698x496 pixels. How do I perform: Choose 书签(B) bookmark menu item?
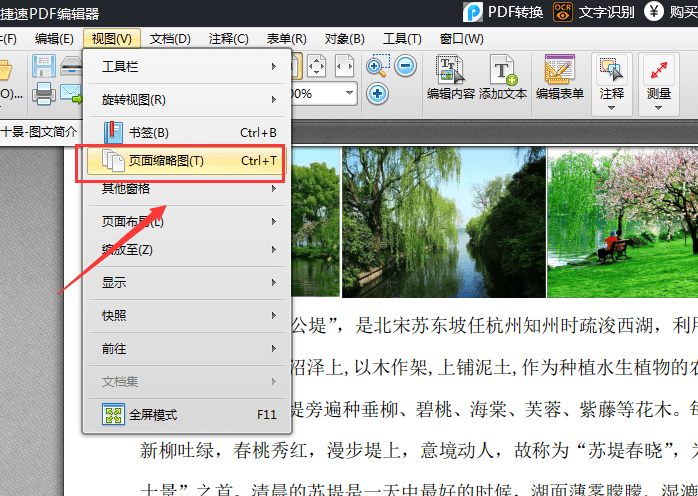pyautogui.click(x=187, y=133)
